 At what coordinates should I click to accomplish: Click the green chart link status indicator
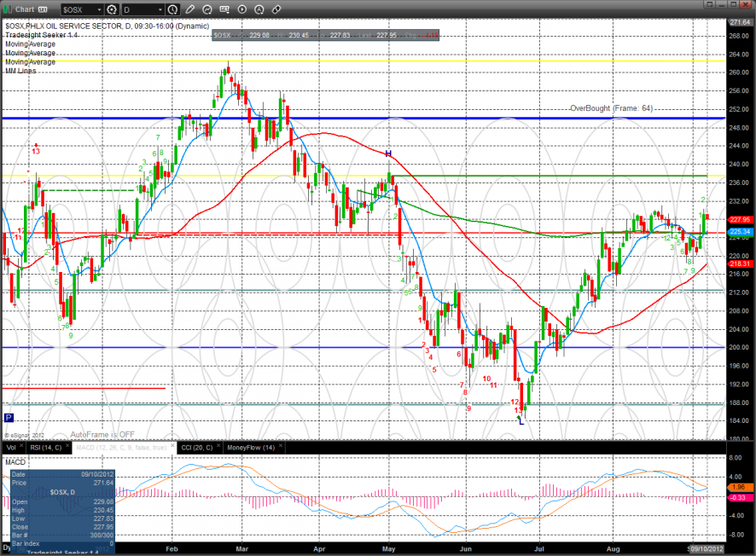tap(7, 9)
